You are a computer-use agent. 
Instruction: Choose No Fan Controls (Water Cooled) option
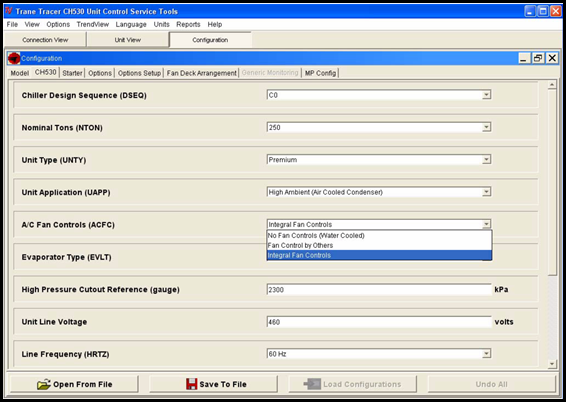coord(379,236)
